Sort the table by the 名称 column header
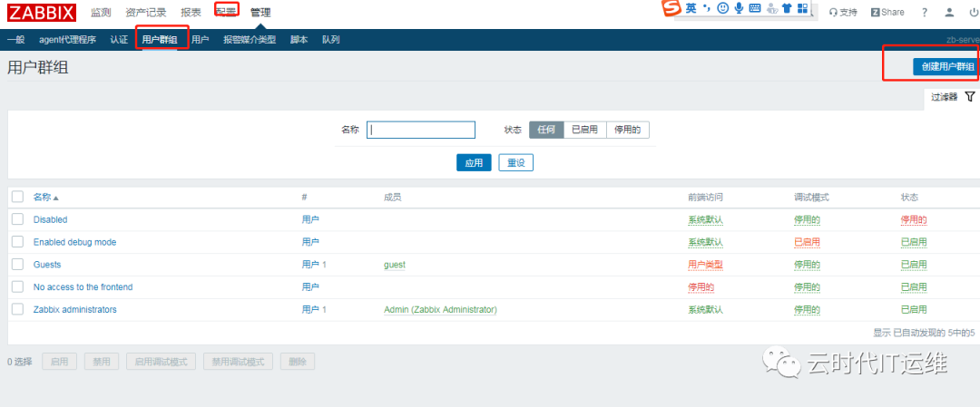Image resolution: width=980 pixels, height=407 pixels. [x=46, y=198]
